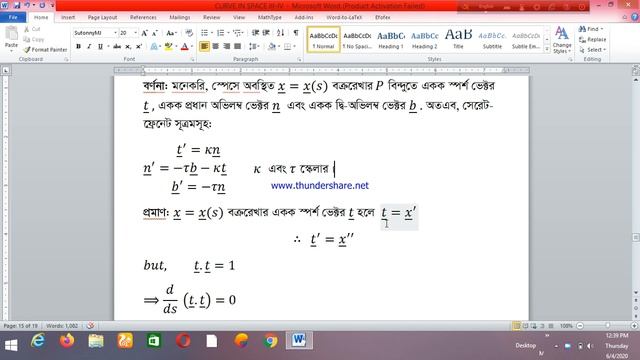Open the Change Case dropdown
Viewport: 640px width, 360px height.
pyautogui.click(x=171, y=33)
